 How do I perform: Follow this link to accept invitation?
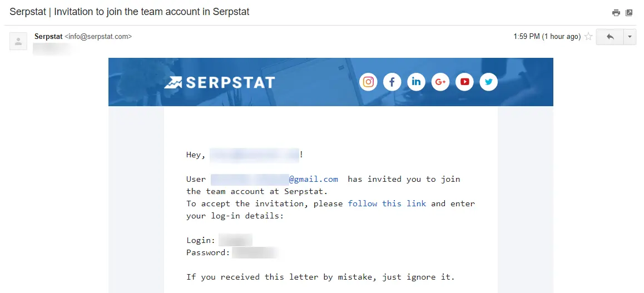pyautogui.click(x=387, y=203)
